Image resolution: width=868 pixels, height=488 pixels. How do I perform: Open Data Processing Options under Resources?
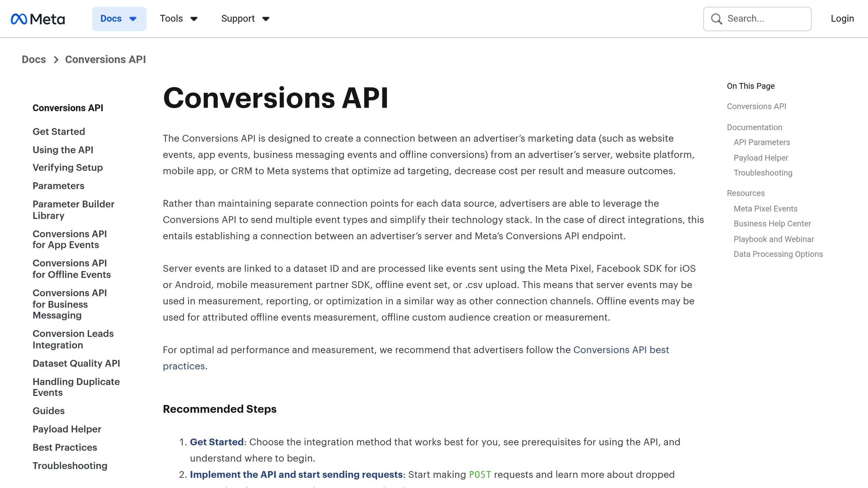[778, 254]
